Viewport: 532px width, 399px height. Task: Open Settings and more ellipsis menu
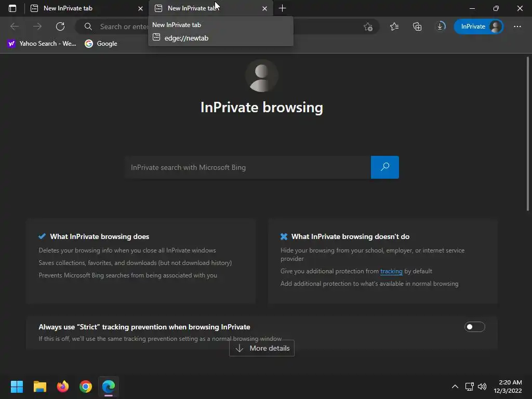[517, 26]
